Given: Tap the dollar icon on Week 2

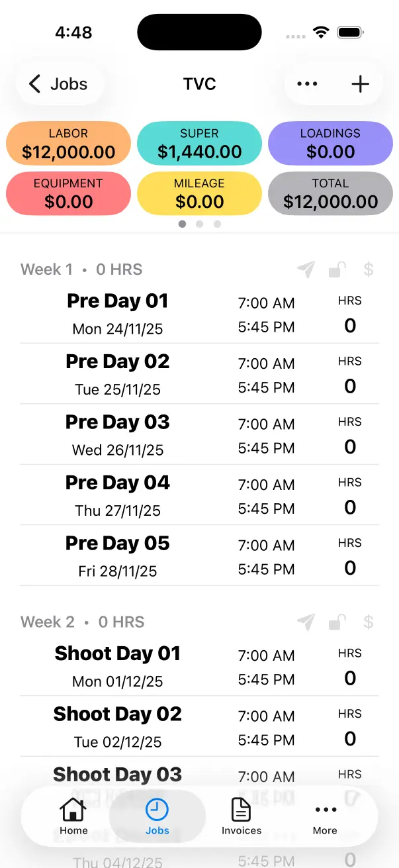Looking at the screenshot, I should 368,622.
